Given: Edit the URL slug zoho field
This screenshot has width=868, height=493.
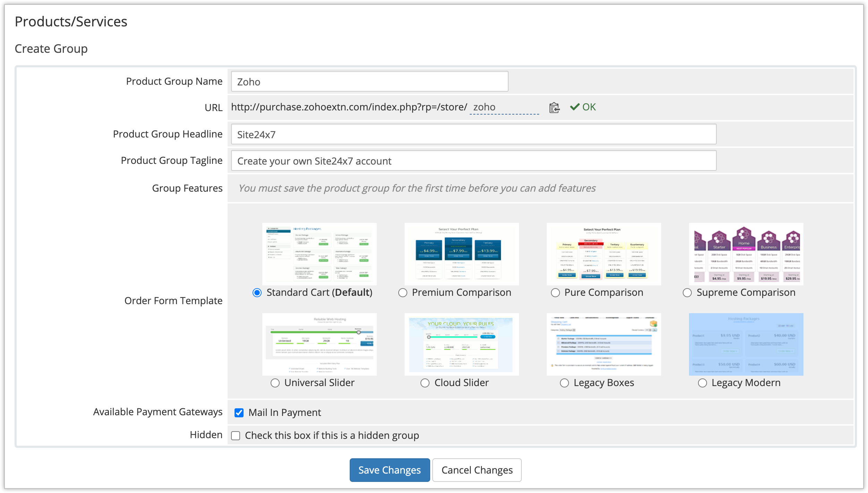Looking at the screenshot, I should click(x=504, y=107).
